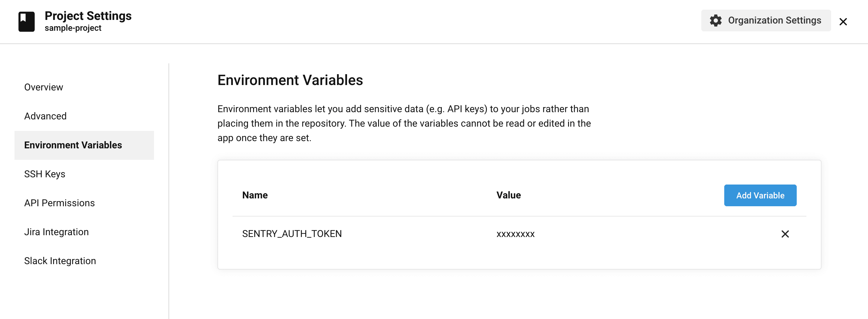The image size is (868, 319).
Task: Select the SENTRY_AUTH_TOKEN variable name
Action: pyautogui.click(x=292, y=234)
